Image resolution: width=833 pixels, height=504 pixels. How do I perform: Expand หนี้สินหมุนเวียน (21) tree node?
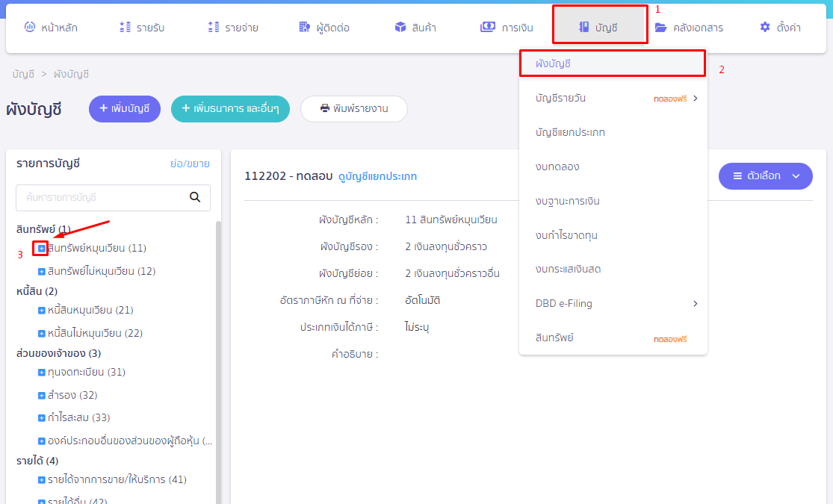[42, 311]
